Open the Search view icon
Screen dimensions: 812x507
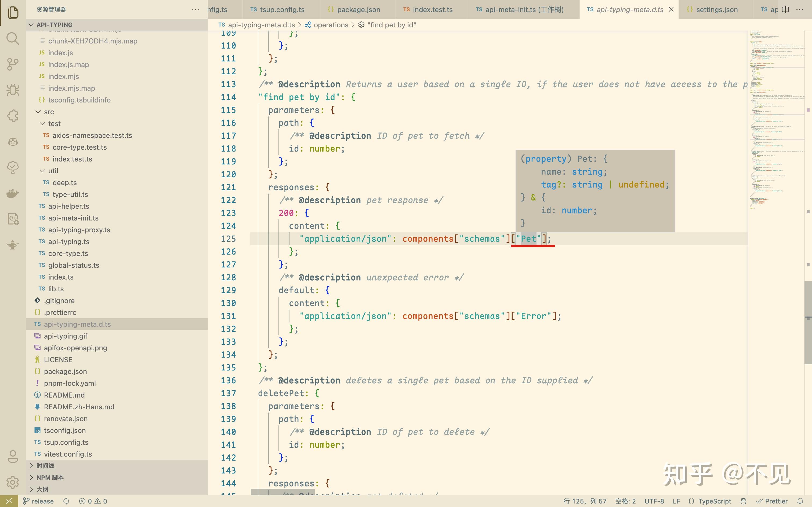pyautogui.click(x=13, y=39)
